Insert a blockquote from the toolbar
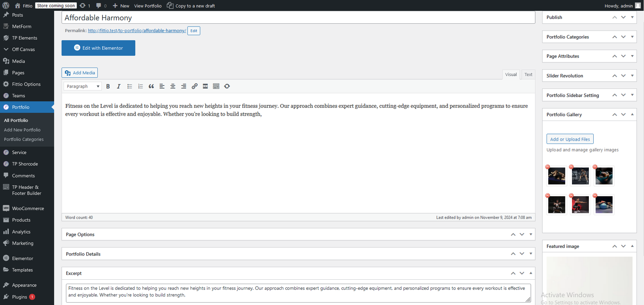Image resolution: width=644 pixels, height=305 pixels. click(x=151, y=86)
